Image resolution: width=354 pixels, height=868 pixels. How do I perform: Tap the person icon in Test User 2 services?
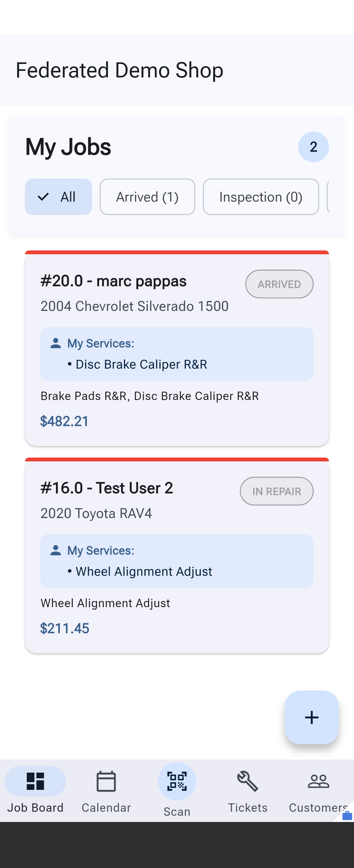pos(56,550)
